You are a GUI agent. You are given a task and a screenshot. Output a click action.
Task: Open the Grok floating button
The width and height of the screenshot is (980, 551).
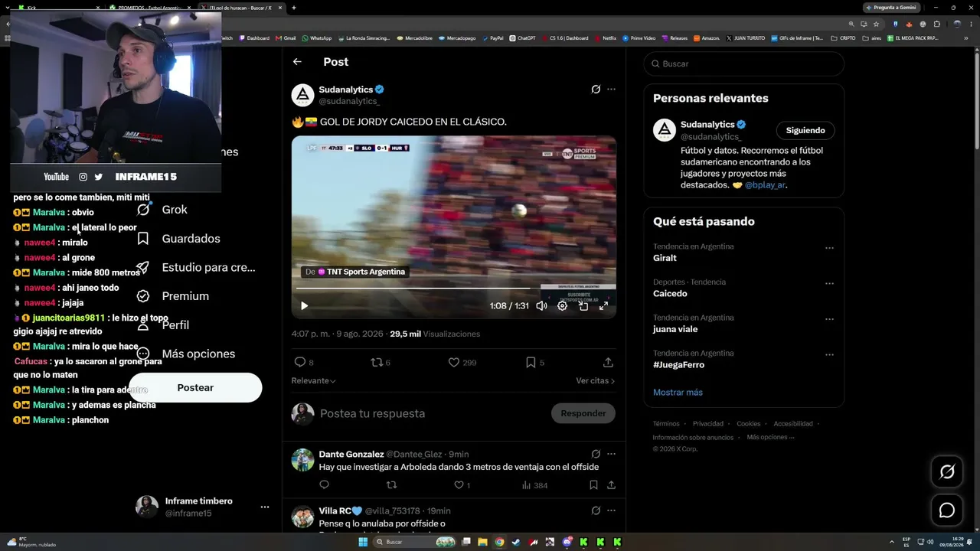click(947, 472)
